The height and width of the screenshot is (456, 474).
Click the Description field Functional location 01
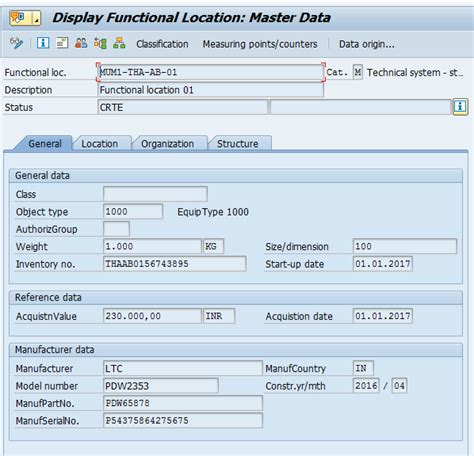(210, 90)
